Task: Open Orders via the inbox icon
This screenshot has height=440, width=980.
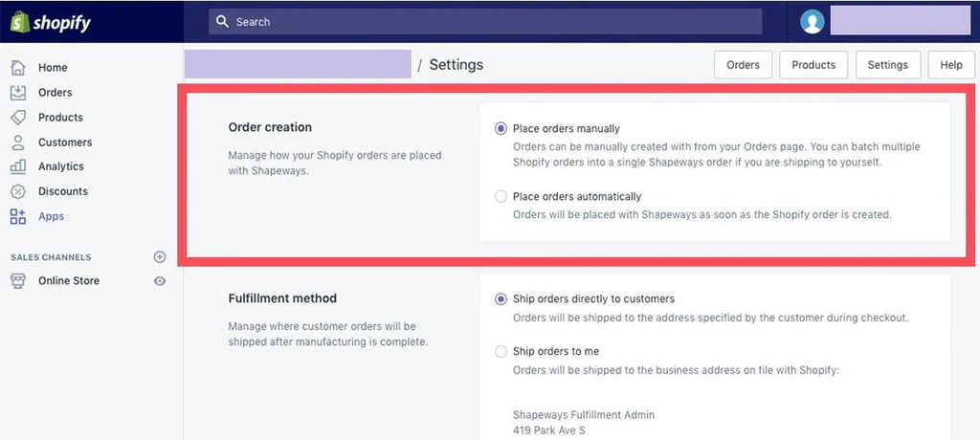Action: tap(18, 93)
